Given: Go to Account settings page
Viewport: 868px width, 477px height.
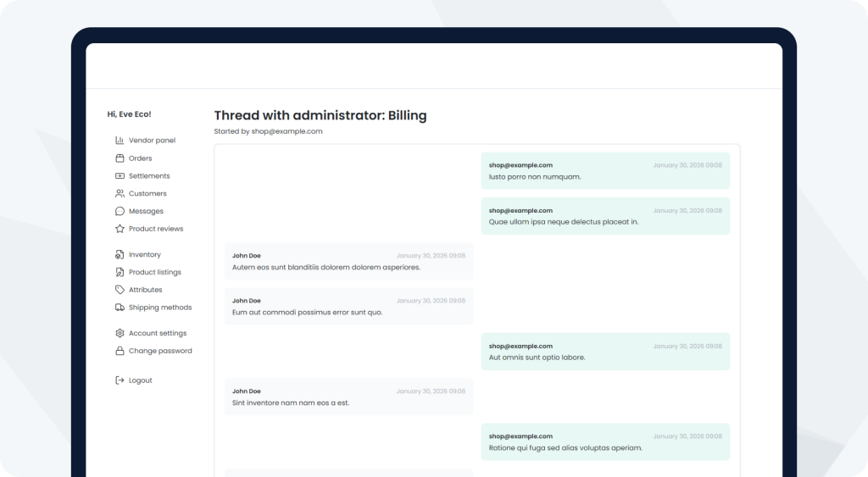Looking at the screenshot, I should 157,334.
